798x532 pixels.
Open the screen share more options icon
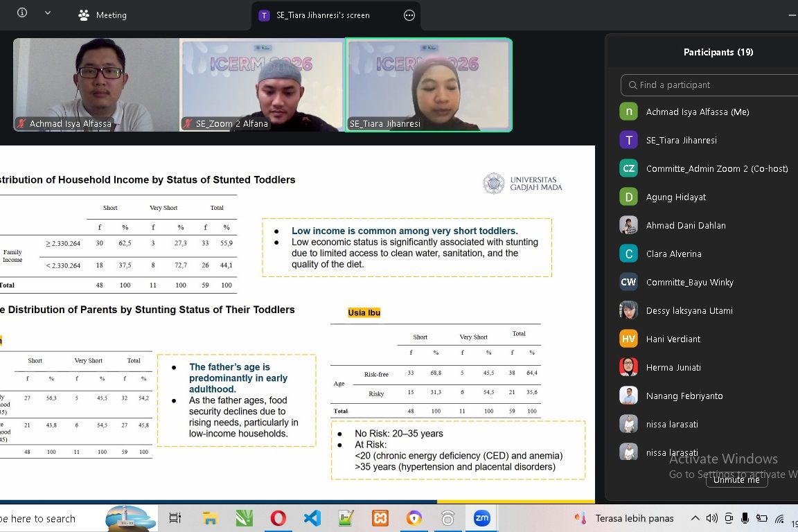point(409,15)
